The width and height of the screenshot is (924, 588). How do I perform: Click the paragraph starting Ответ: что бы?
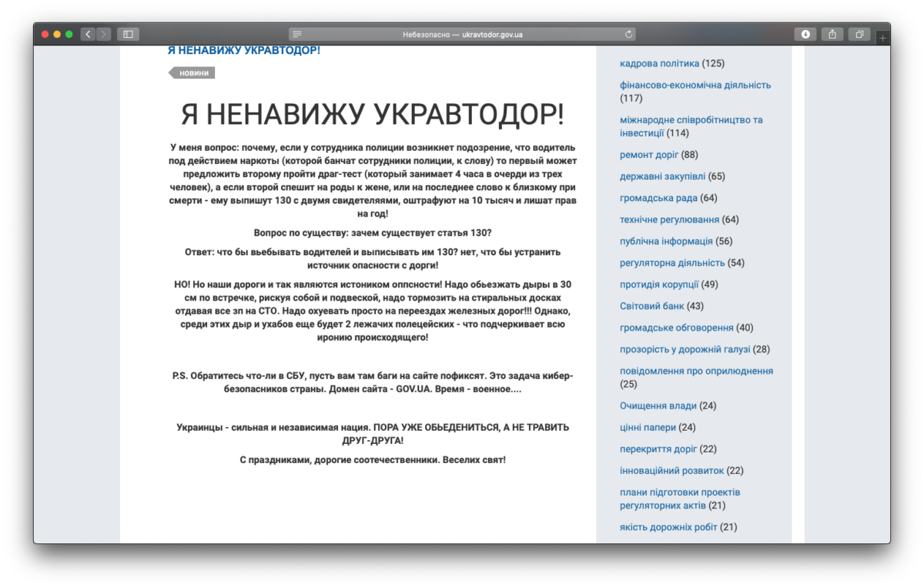(x=373, y=258)
